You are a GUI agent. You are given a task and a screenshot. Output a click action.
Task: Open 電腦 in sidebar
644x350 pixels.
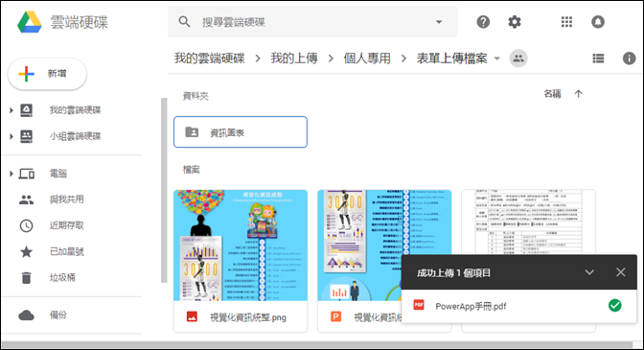(x=57, y=174)
